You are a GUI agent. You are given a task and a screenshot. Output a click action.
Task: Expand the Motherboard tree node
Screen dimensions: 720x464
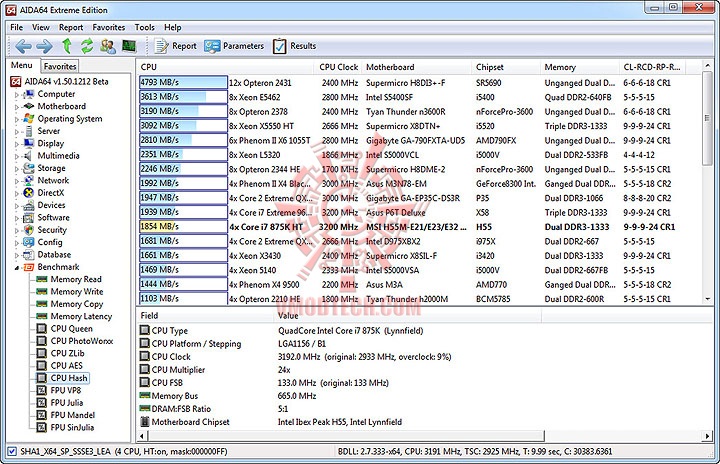(x=17, y=107)
